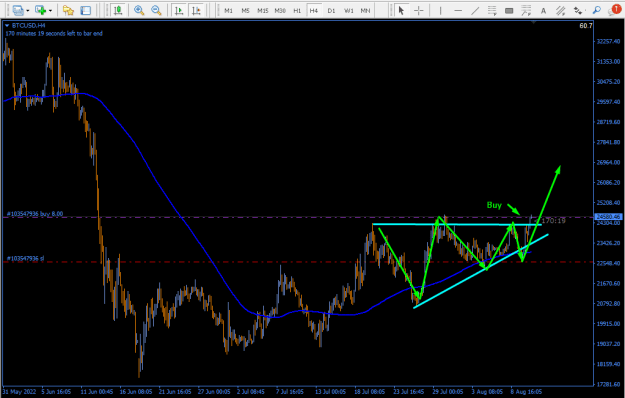Toggle chart shift from right edge
The image size is (625, 398).
(196, 10)
